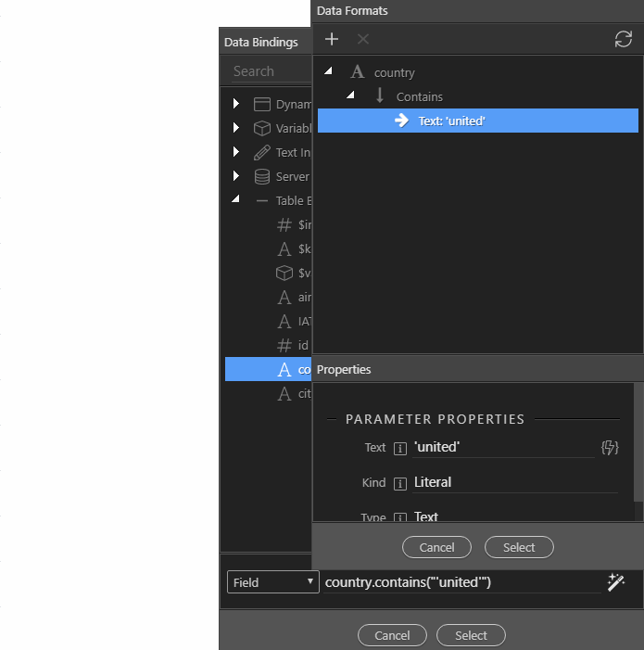This screenshot has width=644, height=650.
Task: Expand the Variables tree node
Action: click(235, 127)
